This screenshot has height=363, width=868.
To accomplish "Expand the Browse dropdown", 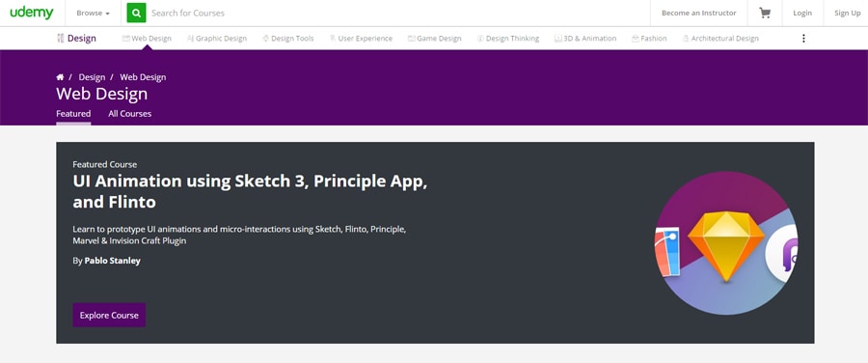I will (93, 13).
